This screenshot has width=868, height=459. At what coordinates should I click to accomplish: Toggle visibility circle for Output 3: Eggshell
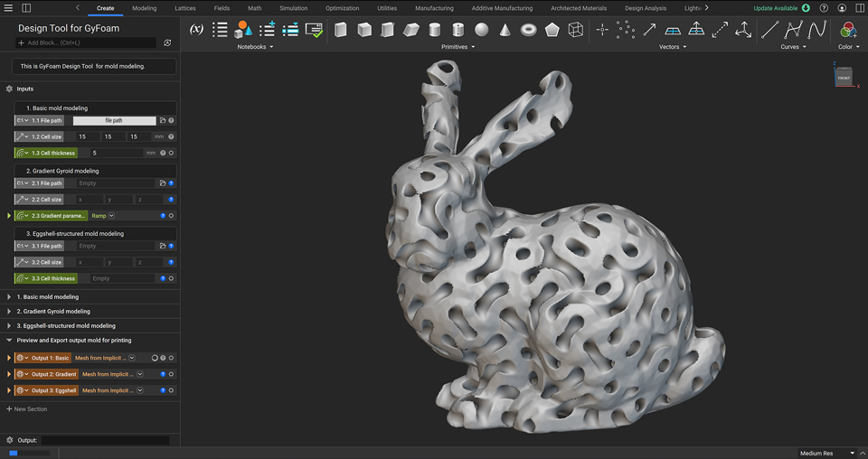(171, 390)
